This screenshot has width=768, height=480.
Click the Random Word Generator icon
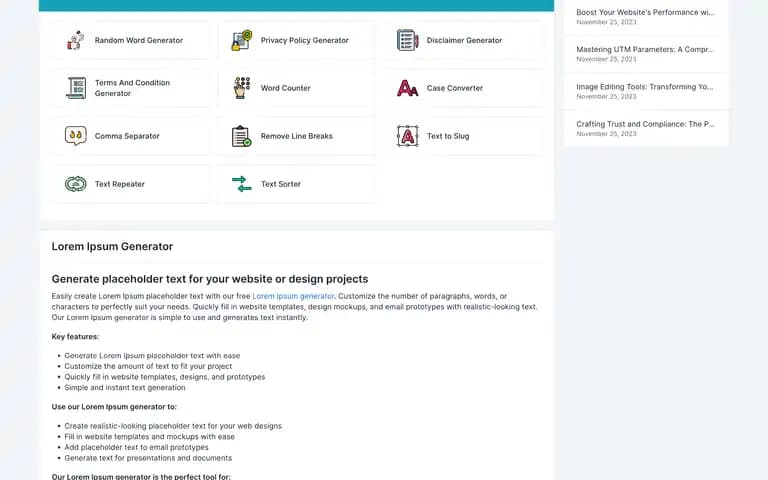coord(75,40)
